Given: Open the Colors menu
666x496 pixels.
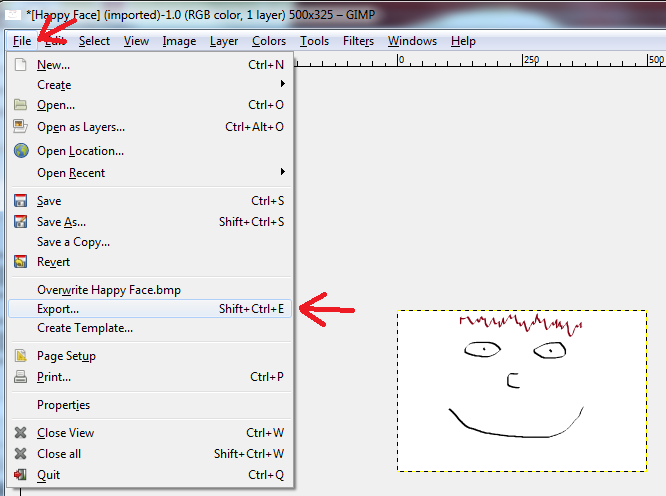Looking at the screenshot, I should [x=269, y=41].
